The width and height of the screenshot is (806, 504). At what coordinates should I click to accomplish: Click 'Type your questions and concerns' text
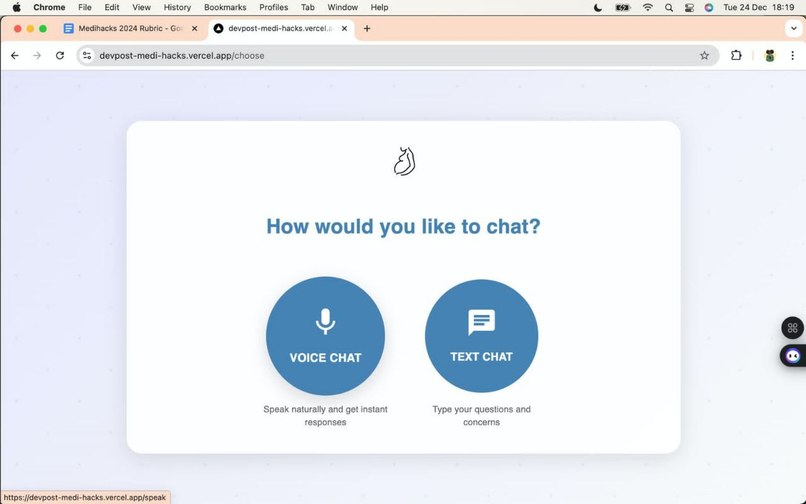point(481,416)
